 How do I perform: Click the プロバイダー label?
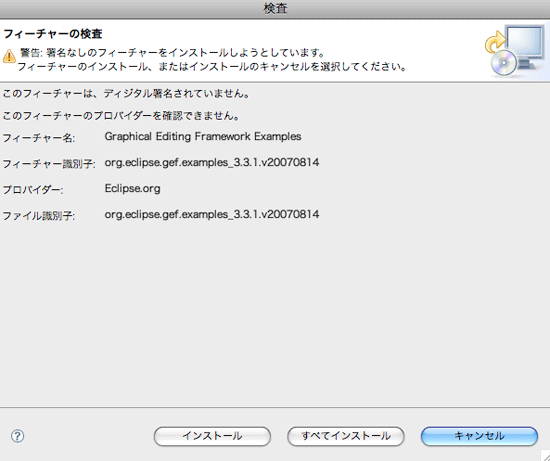pos(33,190)
